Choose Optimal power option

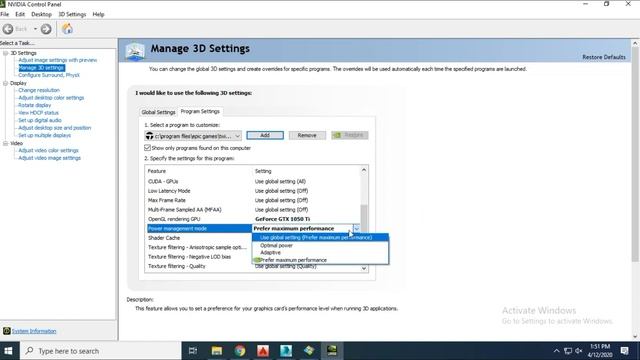pos(320,245)
